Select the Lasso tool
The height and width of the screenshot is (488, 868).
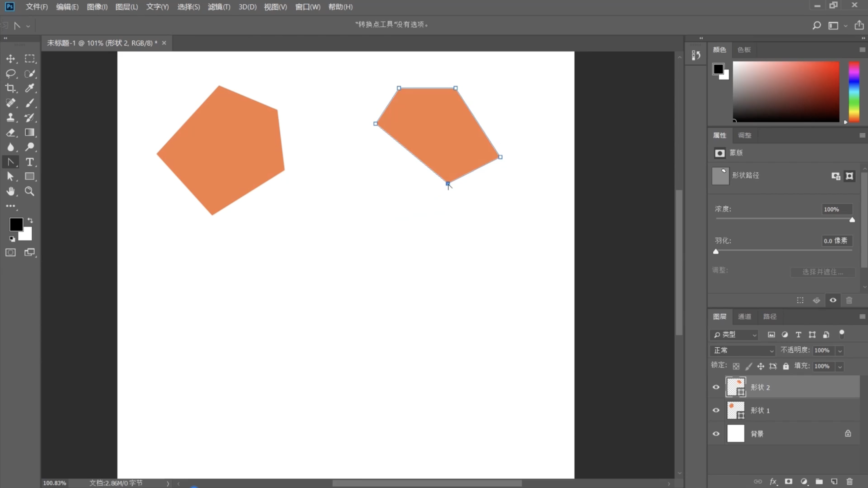(10, 73)
